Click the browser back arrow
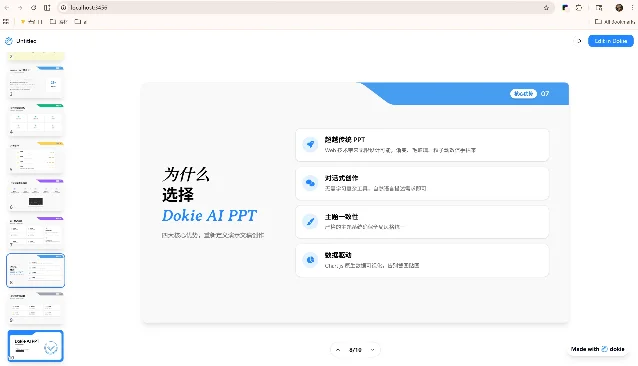Viewport: 638px width, 366px height. [7, 8]
